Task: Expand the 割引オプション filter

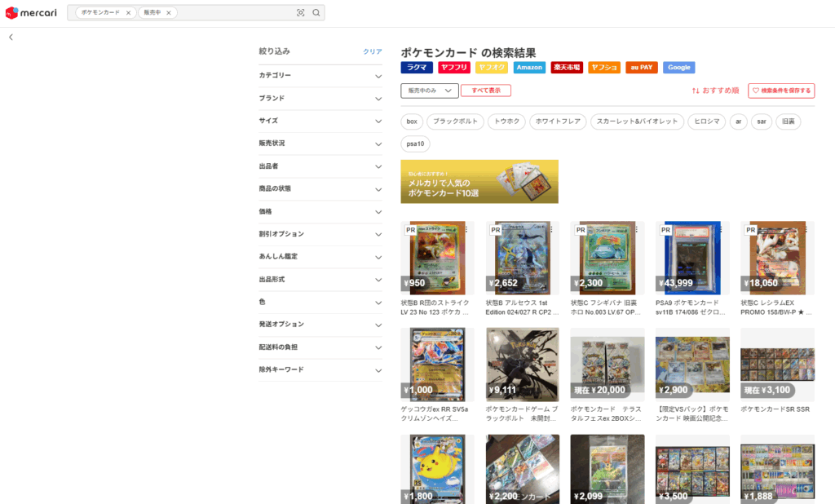Action: 320,234
